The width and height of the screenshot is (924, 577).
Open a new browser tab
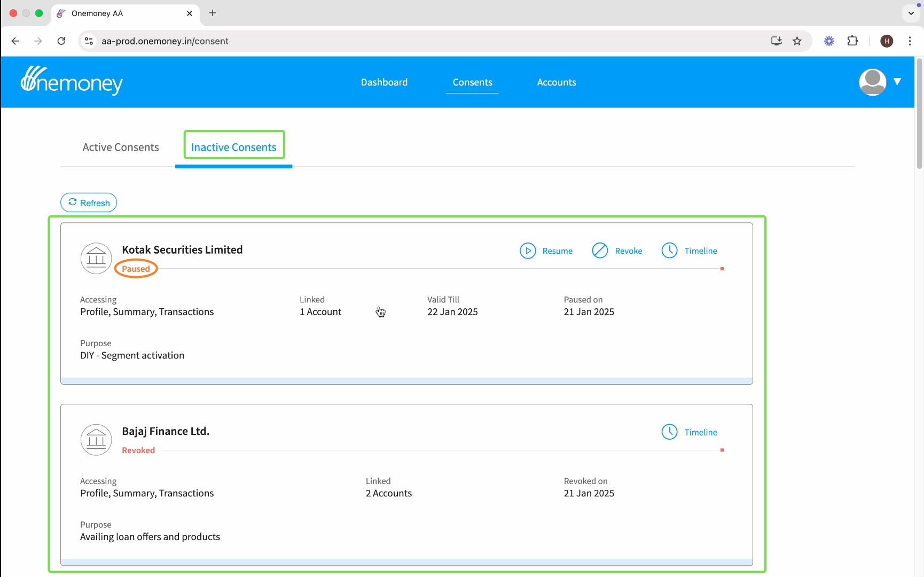click(213, 13)
